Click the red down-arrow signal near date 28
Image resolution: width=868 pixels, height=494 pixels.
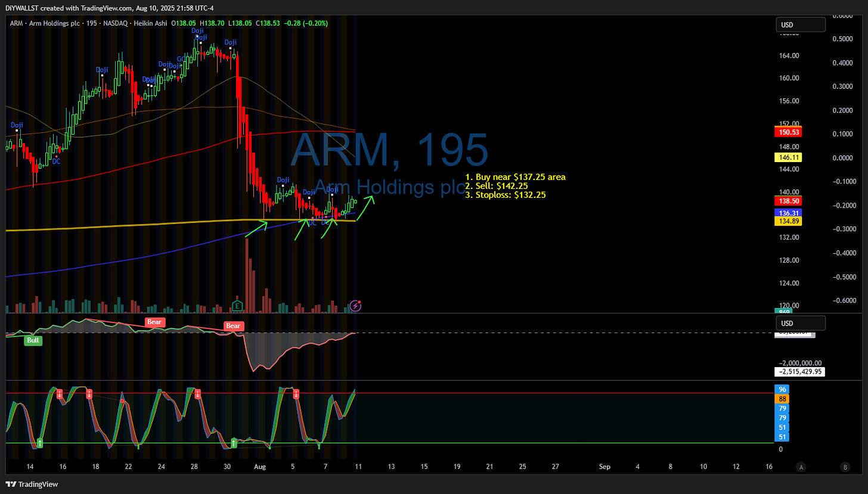point(197,393)
